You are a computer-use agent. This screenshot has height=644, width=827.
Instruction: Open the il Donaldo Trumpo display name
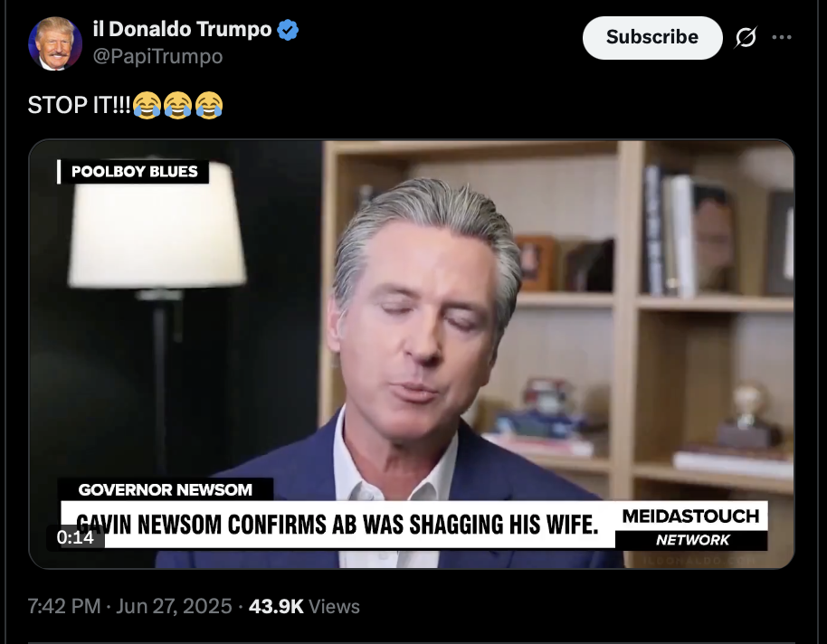click(x=182, y=29)
